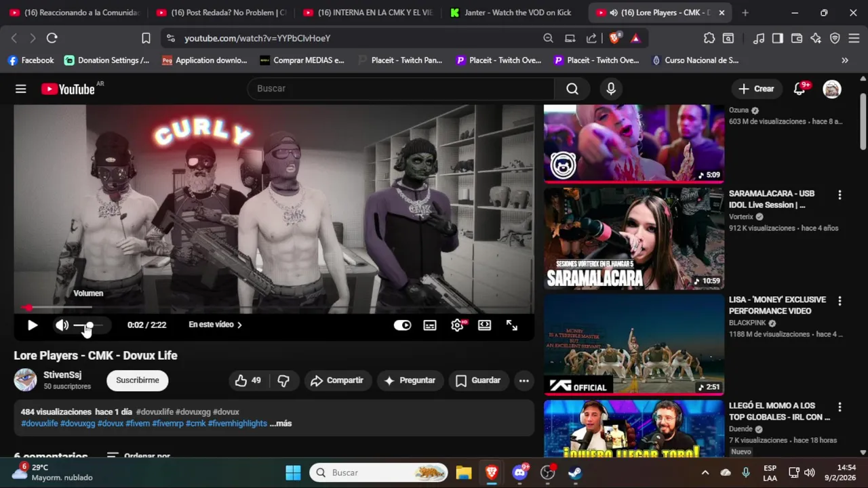Open the 'Donation Settings' bookmark

[x=107, y=60]
